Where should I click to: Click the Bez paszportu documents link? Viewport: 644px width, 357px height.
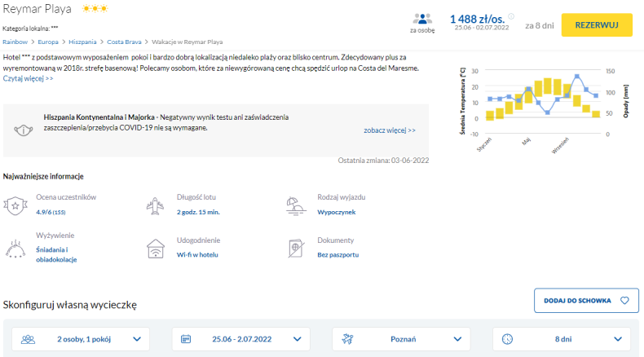pos(338,254)
